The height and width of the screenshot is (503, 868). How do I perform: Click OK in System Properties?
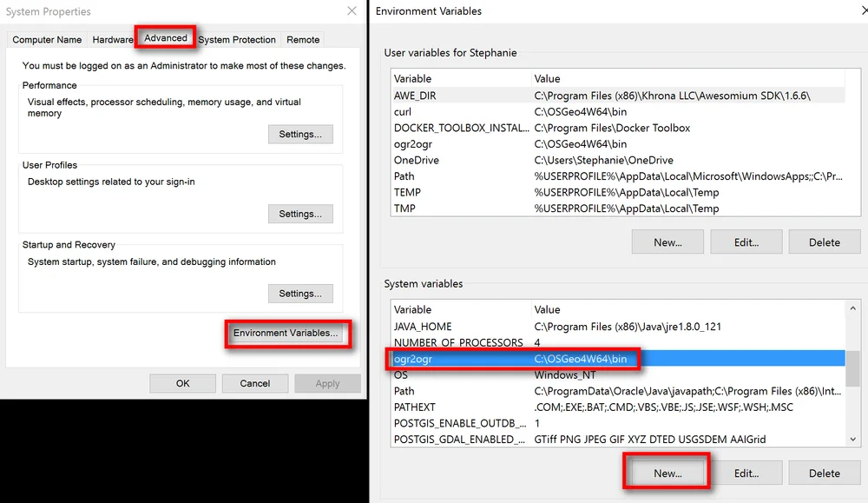(x=182, y=382)
